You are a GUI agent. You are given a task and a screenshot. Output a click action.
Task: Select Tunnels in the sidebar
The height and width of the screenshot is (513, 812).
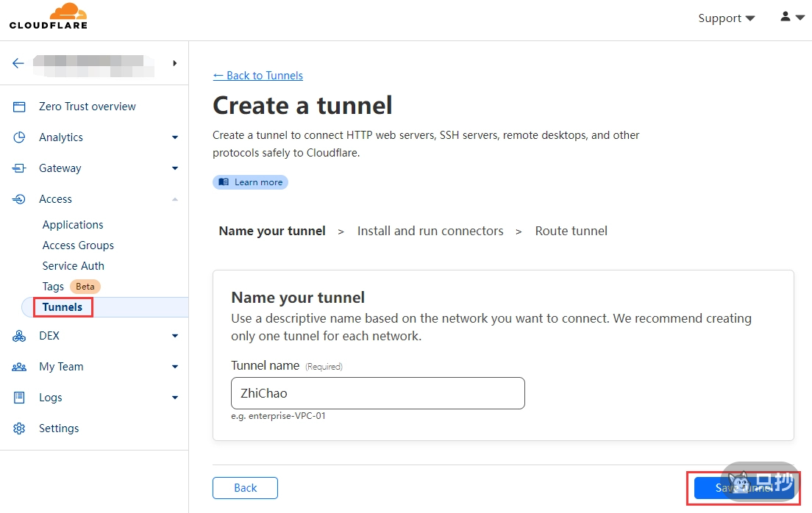[63, 307]
